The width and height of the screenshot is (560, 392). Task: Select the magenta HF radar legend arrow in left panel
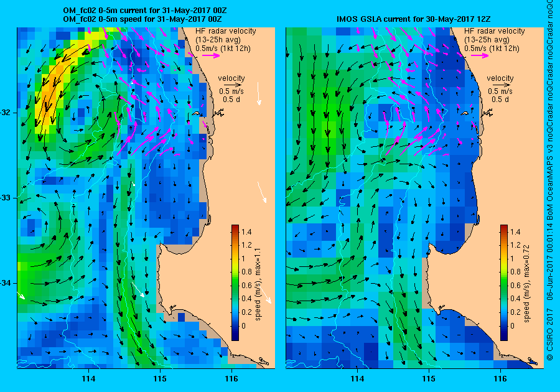(x=211, y=56)
